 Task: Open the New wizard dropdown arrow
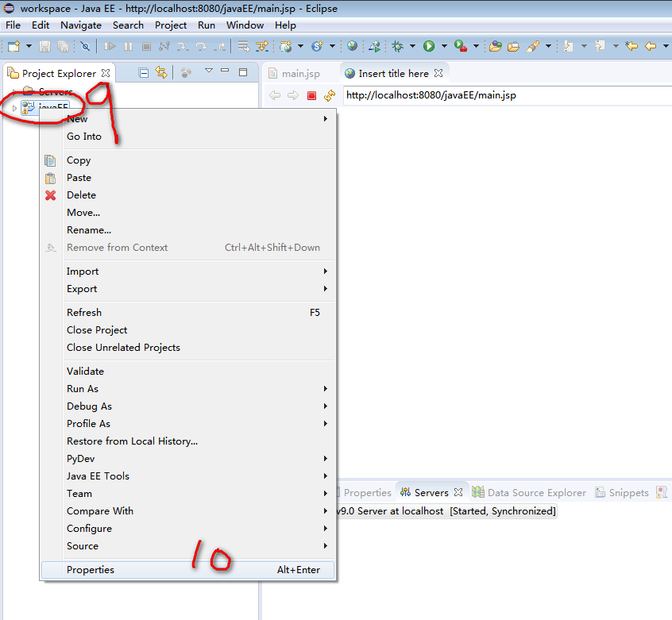click(x=29, y=46)
